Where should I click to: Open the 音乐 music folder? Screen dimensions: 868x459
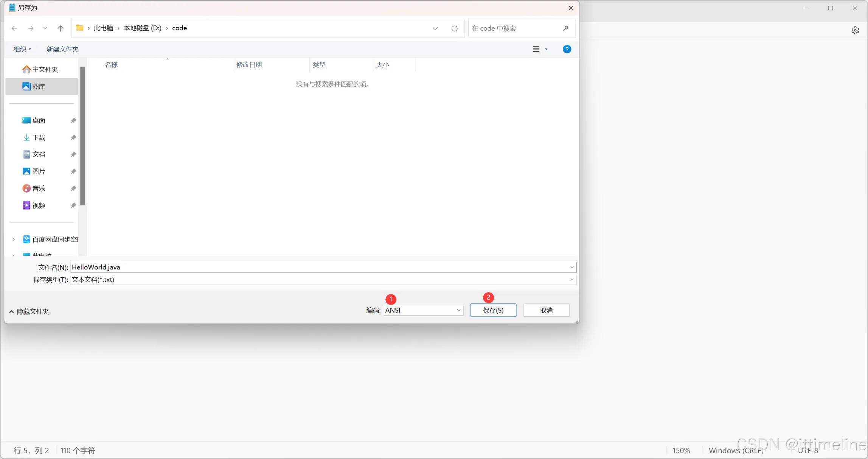39,188
